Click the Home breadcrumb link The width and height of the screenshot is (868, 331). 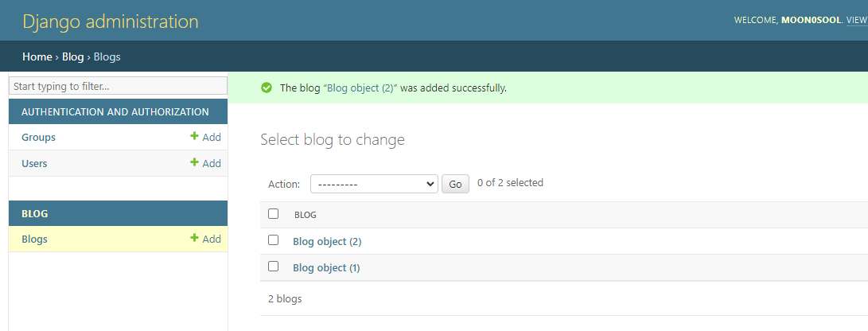(x=37, y=56)
